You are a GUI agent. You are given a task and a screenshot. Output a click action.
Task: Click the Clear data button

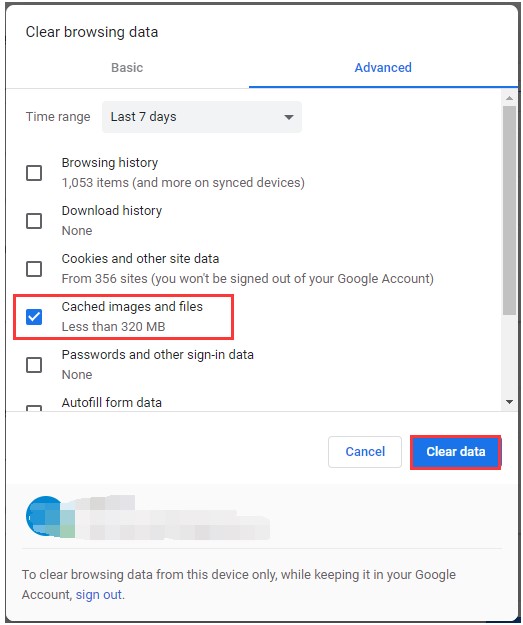456,452
